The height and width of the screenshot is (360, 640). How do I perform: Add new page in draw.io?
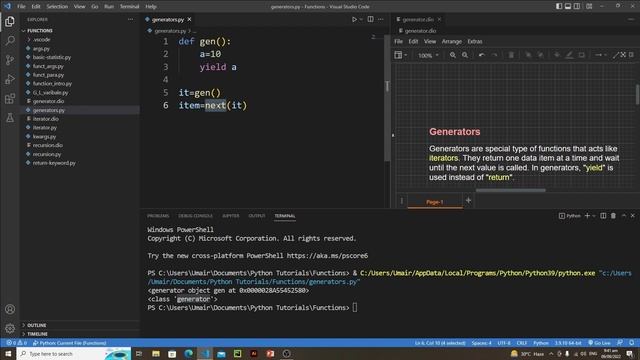click(x=469, y=200)
